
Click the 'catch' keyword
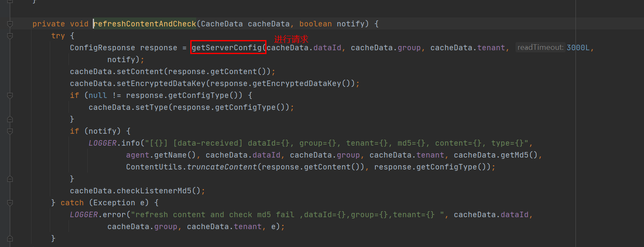click(72, 203)
